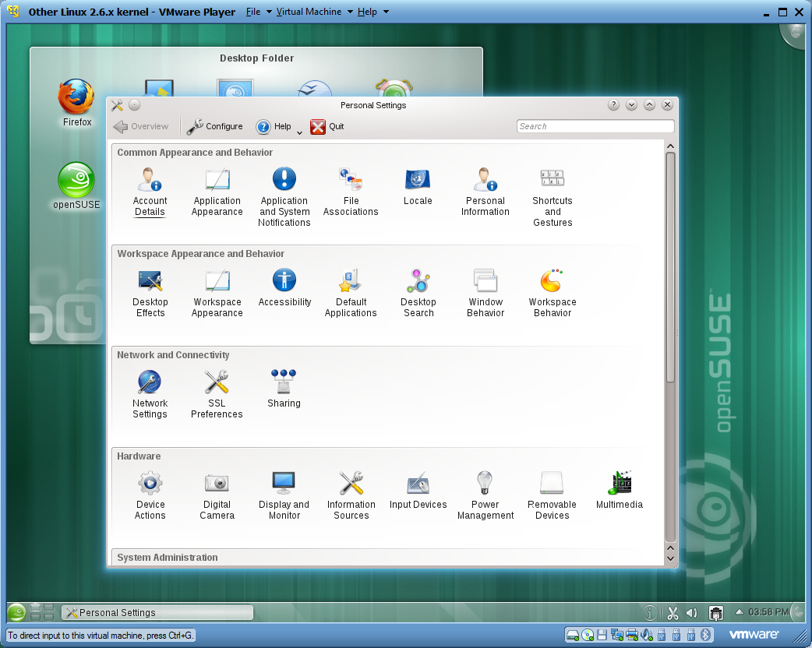Open VMware Player Help menu
This screenshot has width=812, height=648.
point(367,12)
